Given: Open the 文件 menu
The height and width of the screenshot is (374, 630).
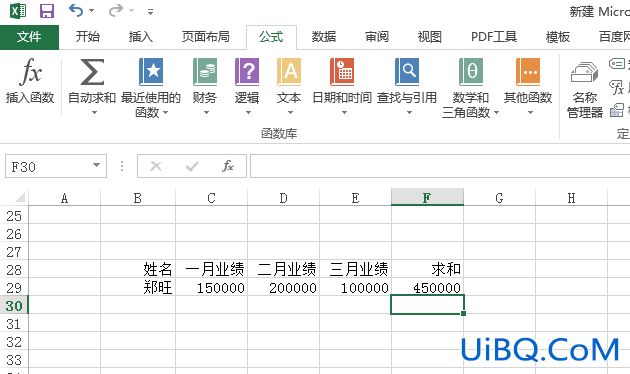Looking at the screenshot, I should (x=29, y=37).
